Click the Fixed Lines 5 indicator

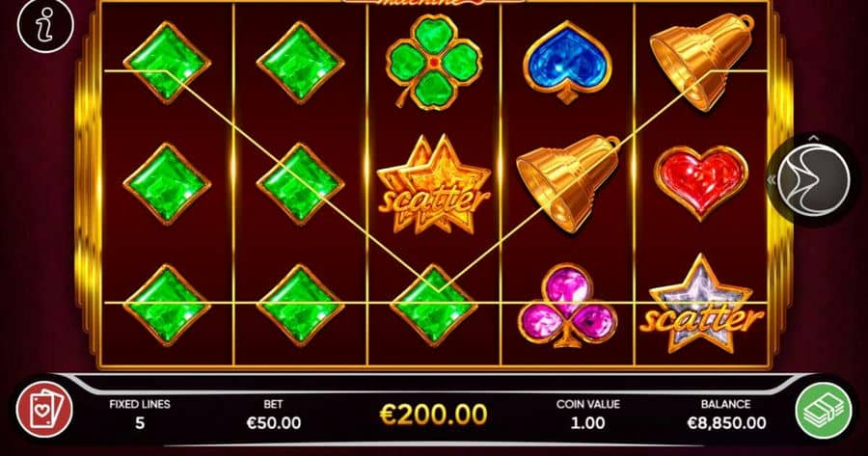pos(140,415)
